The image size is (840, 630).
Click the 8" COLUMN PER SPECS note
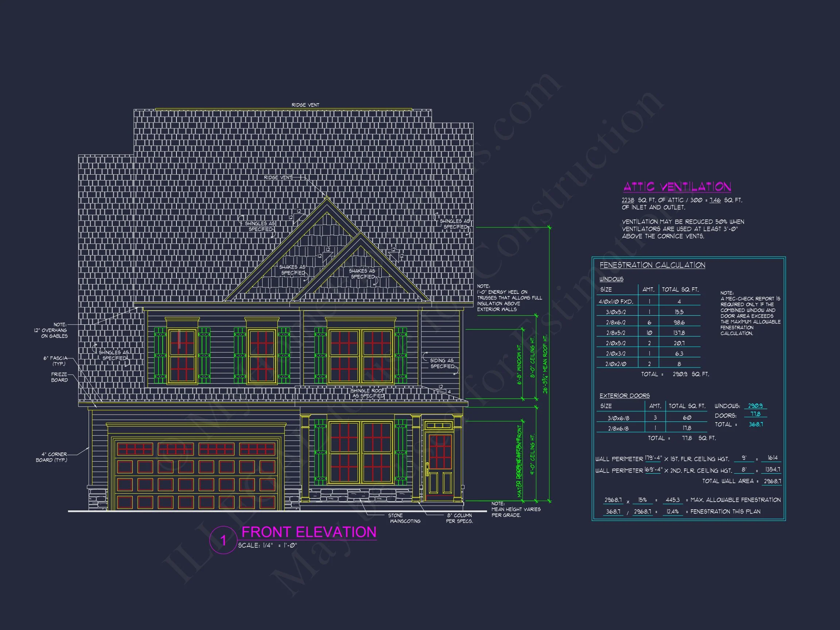pyautogui.click(x=459, y=518)
